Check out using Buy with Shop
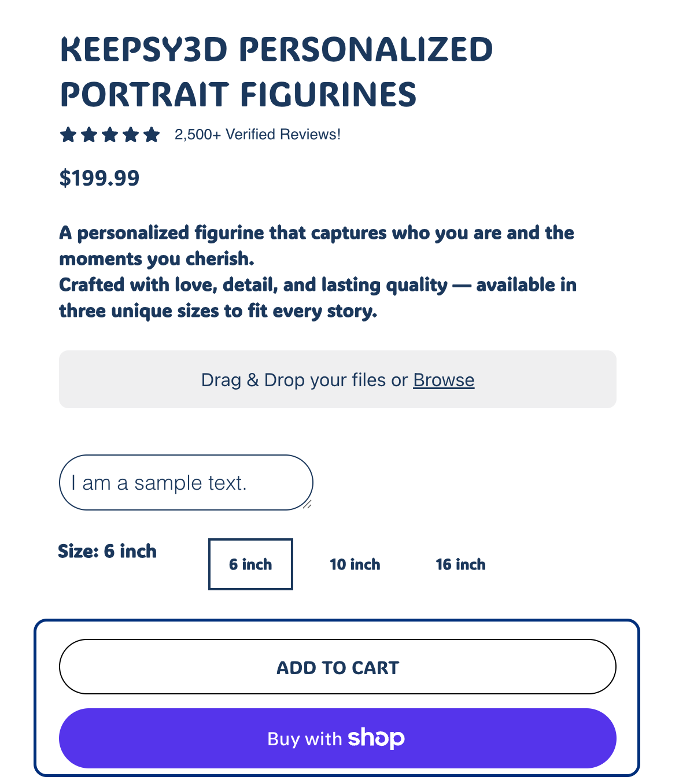Image resolution: width=679 pixels, height=784 pixels. [x=337, y=738]
